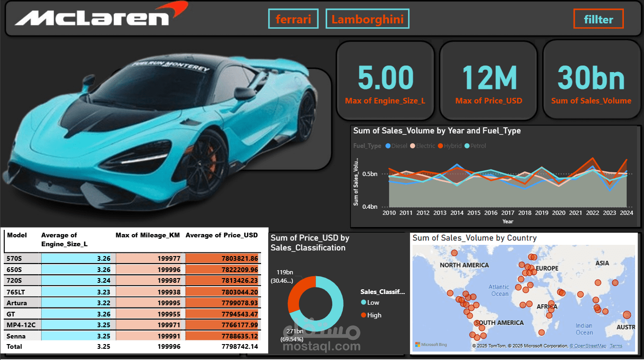Click the ASIA map label

click(x=602, y=263)
